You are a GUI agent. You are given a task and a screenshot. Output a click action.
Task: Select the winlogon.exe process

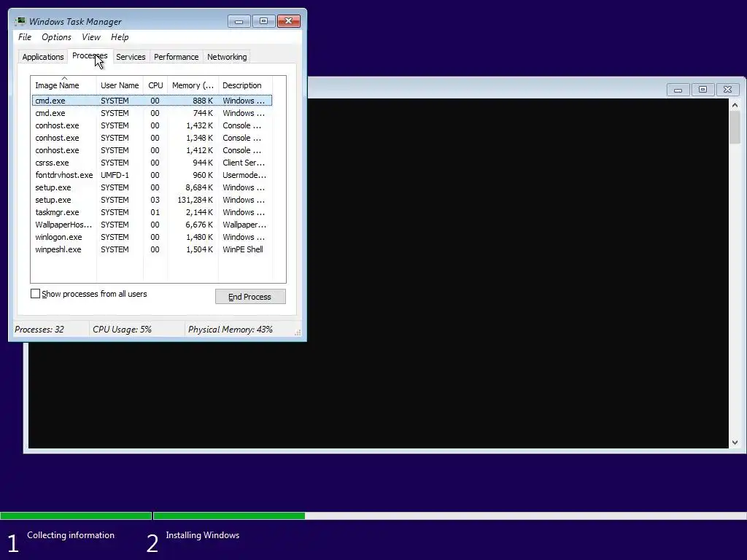pos(152,237)
